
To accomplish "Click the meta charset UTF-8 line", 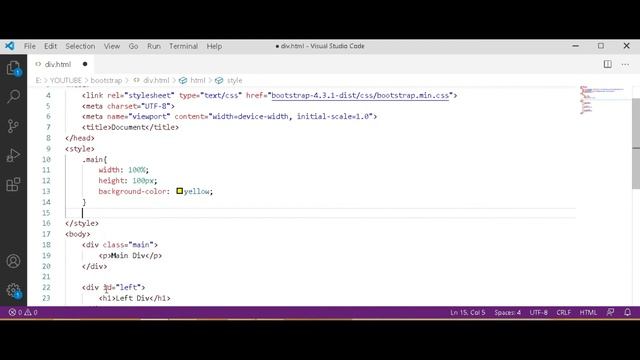I will tap(128, 106).
